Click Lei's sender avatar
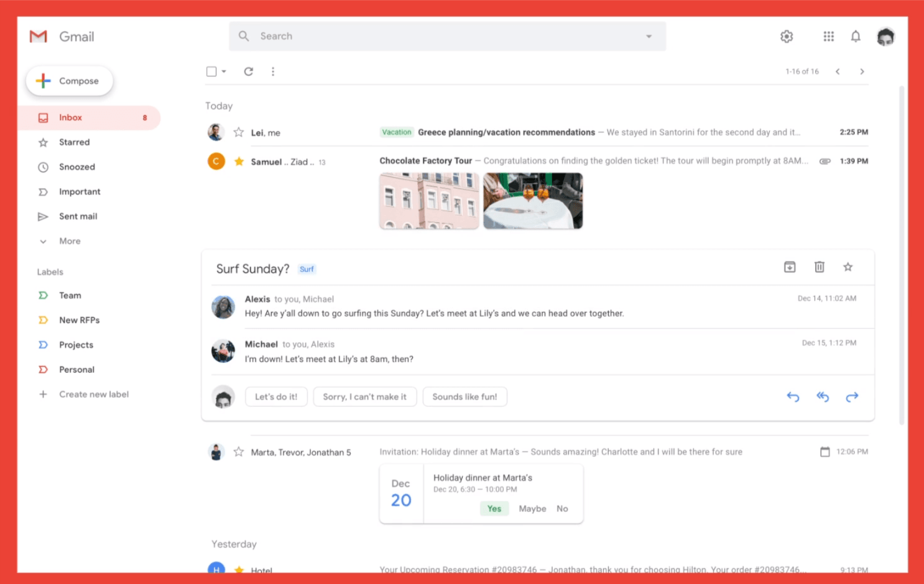 point(216,132)
